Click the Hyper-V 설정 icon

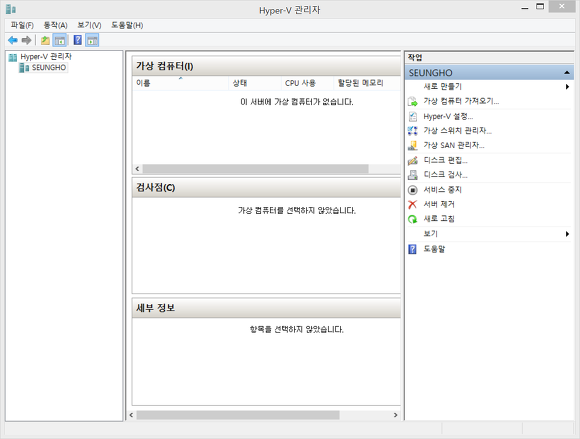tap(412, 116)
